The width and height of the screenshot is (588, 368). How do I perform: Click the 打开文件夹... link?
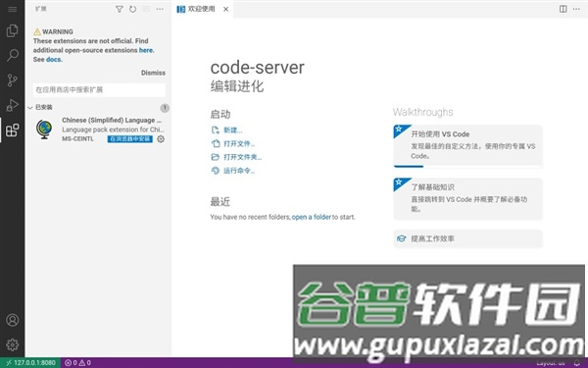point(243,157)
